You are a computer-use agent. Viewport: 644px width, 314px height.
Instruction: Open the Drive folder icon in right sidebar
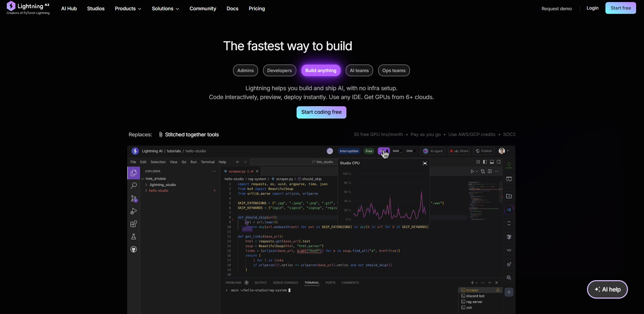(x=509, y=196)
